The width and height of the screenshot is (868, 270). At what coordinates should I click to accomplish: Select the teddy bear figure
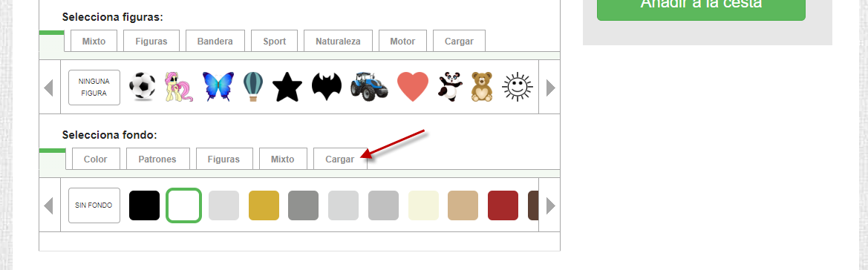482,87
